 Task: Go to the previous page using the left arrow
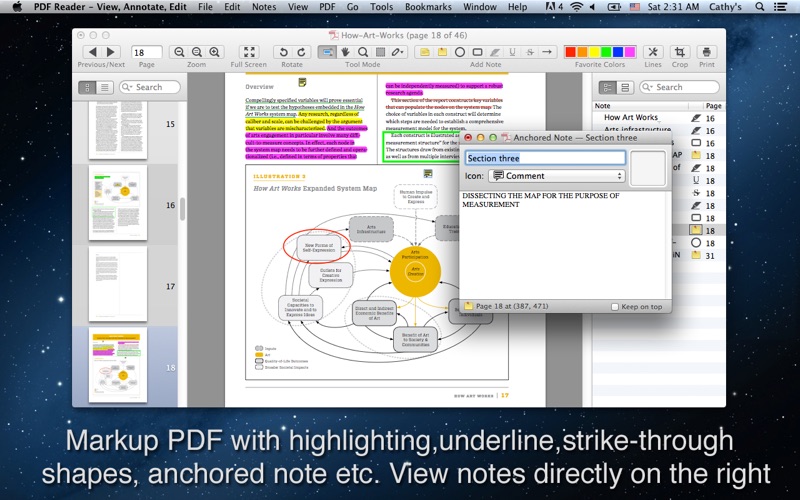coord(92,52)
